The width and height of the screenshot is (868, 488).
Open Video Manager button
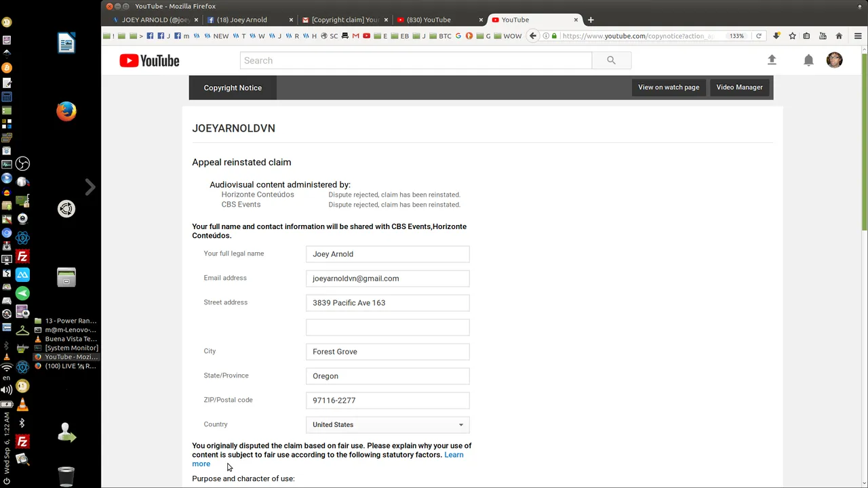coord(739,87)
